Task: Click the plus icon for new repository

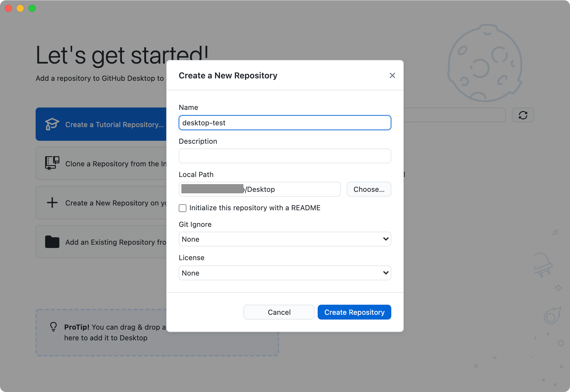Action: [x=52, y=203]
